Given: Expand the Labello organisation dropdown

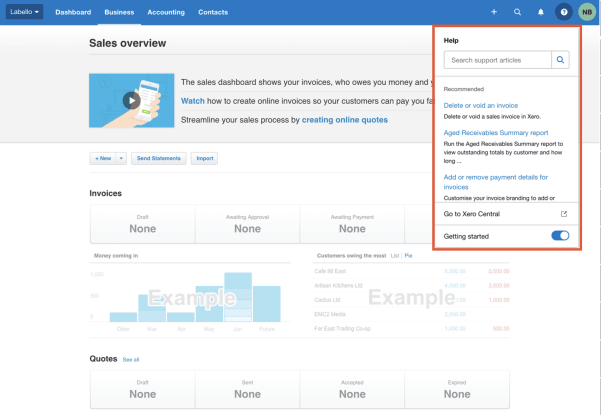Looking at the screenshot, I should 25,12.
